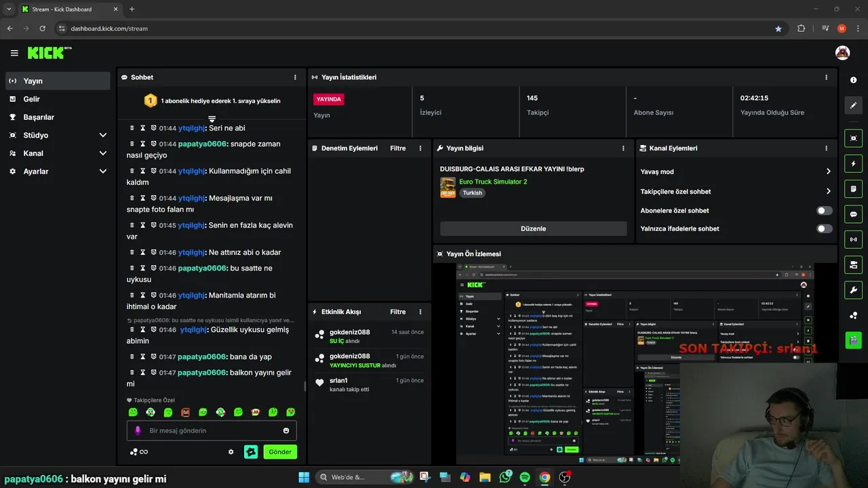Viewport: 868px width, 488px height.
Task: Open the Etkinlik Akışı panel three-dot options
Action: coord(420,312)
